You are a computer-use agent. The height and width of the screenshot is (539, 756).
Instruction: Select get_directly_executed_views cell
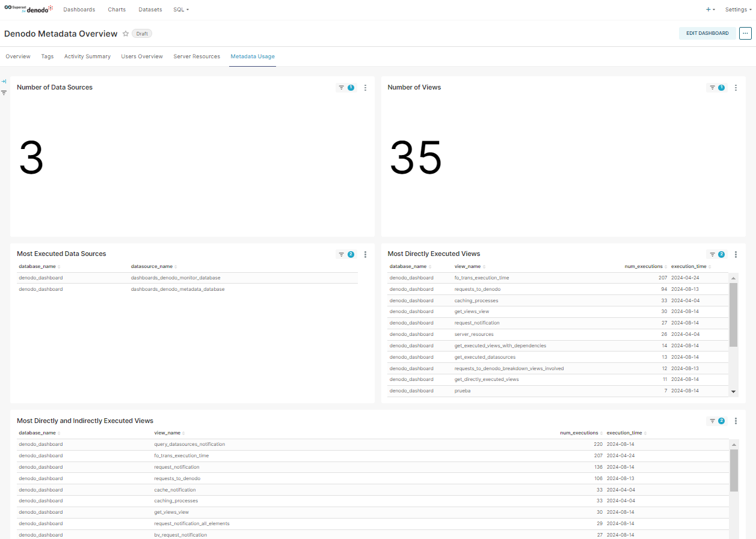(x=487, y=380)
